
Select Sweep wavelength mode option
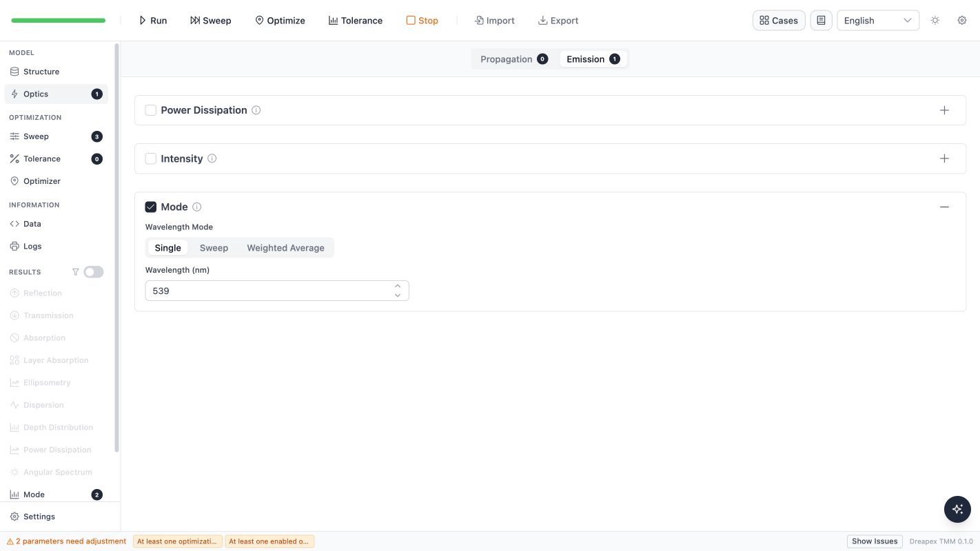[x=214, y=248]
